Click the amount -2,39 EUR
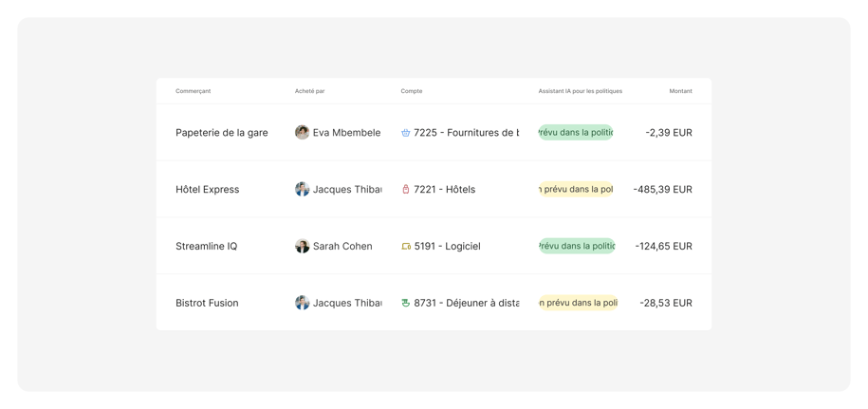Viewport: 868px width, 409px height. pos(669,133)
